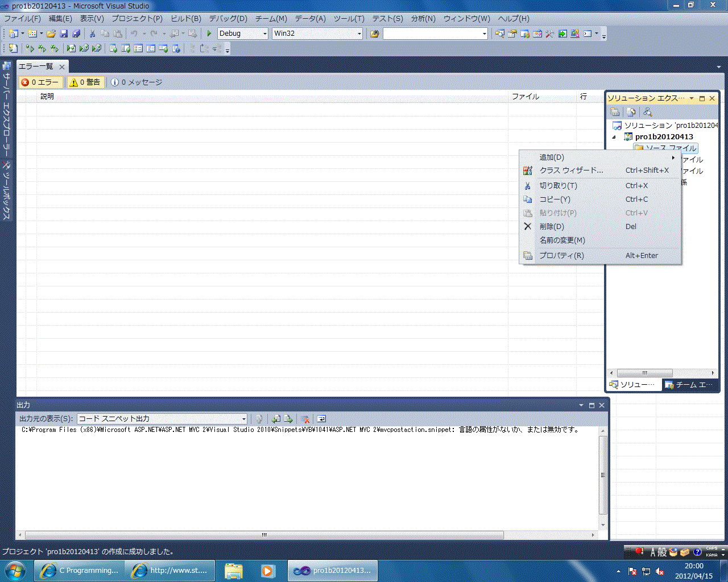Open the ビルド(B) menu
Image resolution: width=728 pixels, height=582 pixels.
(186, 19)
